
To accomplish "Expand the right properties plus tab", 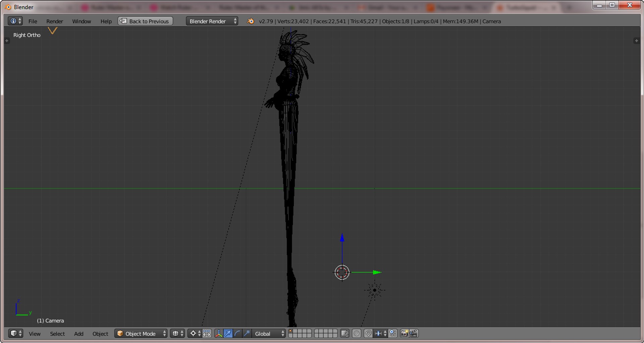I will point(636,41).
